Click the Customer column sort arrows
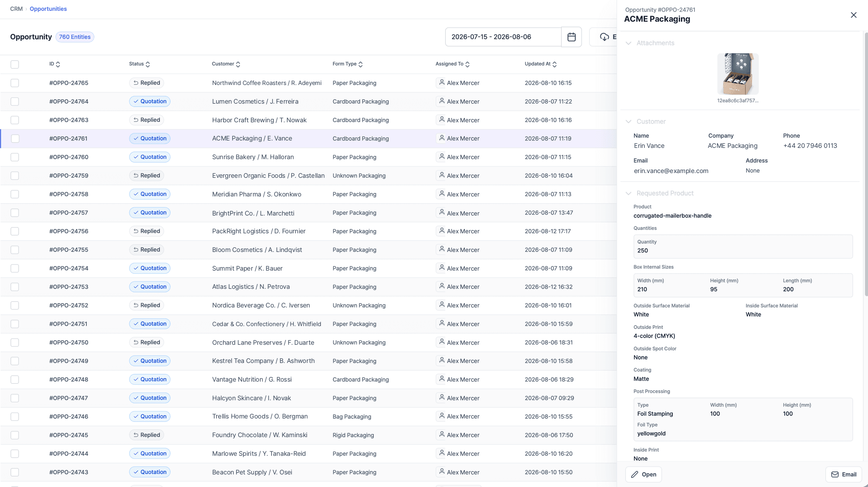The width and height of the screenshot is (868, 487). (238, 64)
